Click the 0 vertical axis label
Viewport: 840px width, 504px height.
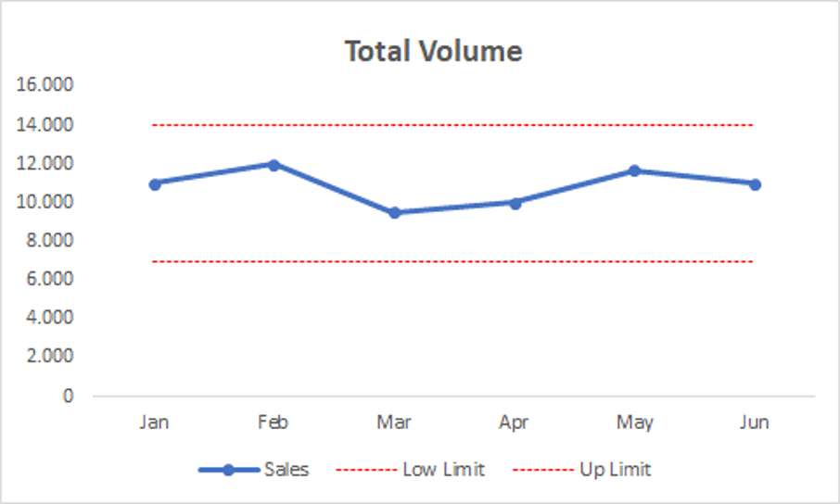click(x=69, y=396)
